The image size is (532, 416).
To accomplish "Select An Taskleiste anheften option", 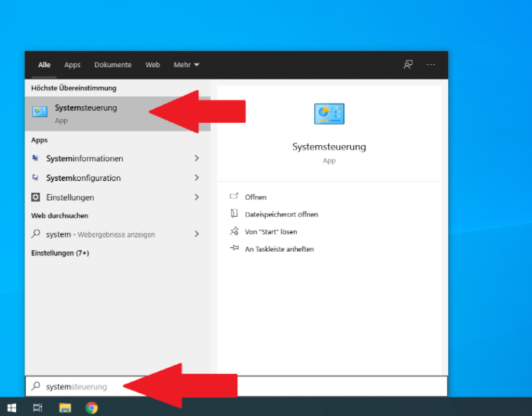I will coord(279,249).
